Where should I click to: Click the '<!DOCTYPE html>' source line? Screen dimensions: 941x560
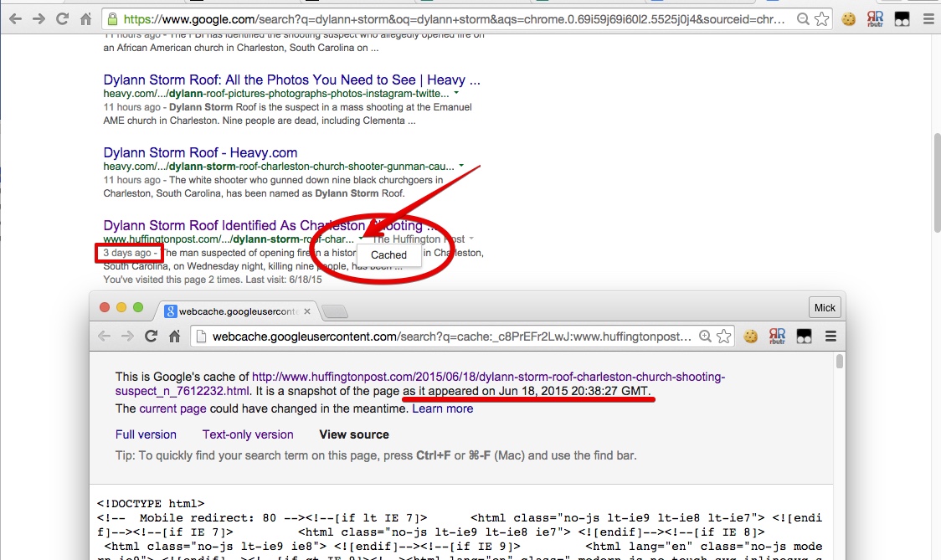(x=151, y=503)
